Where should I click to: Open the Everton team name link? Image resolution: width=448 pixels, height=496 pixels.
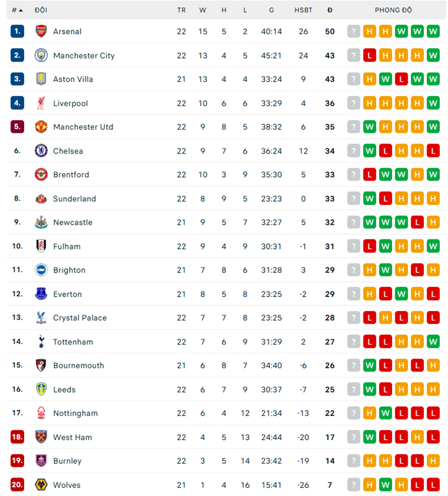67,294
